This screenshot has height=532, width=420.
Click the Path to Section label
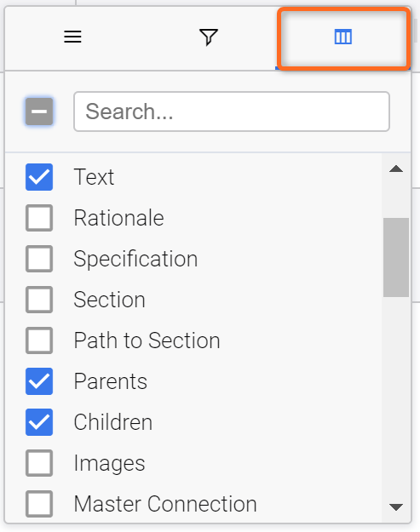tap(147, 340)
